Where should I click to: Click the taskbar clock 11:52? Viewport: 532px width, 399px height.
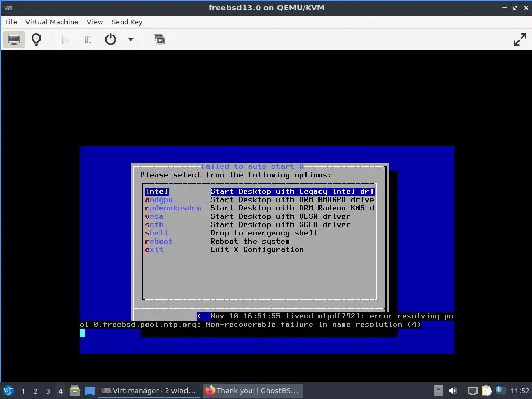coord(520,391)
